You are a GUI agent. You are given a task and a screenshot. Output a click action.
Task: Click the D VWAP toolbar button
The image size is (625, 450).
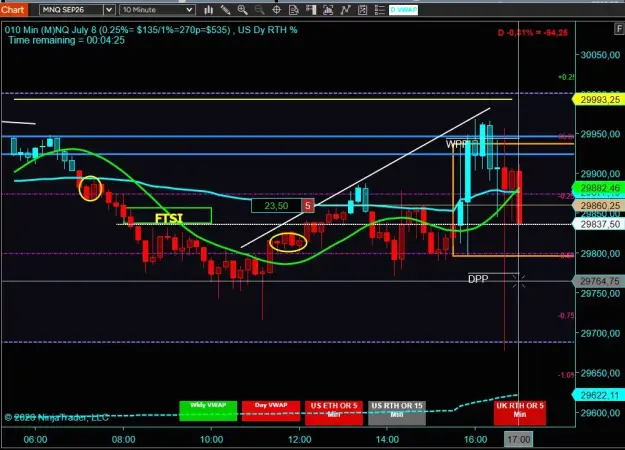[x=403, y=10]
